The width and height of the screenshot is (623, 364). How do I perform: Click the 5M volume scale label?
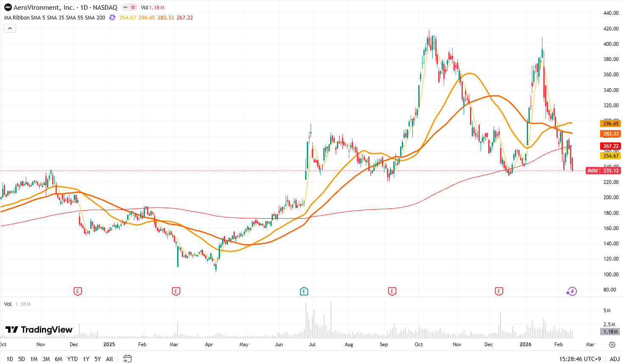pos(607,311)
